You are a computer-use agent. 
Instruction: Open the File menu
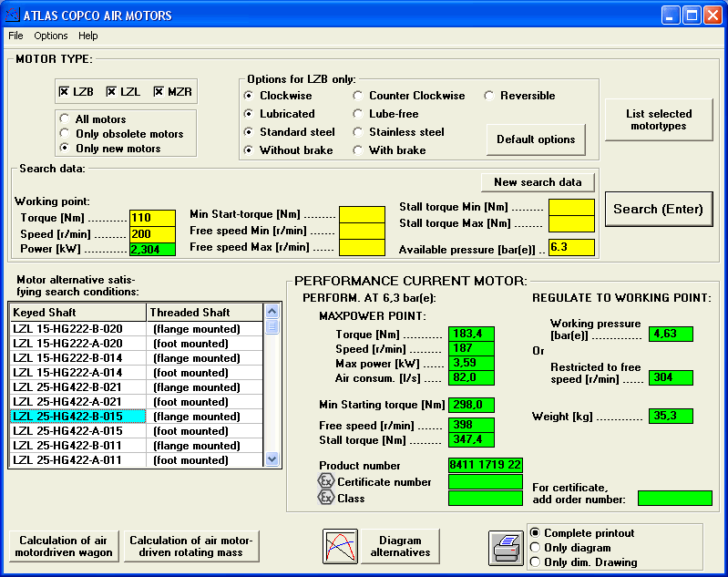coord(15,36)
